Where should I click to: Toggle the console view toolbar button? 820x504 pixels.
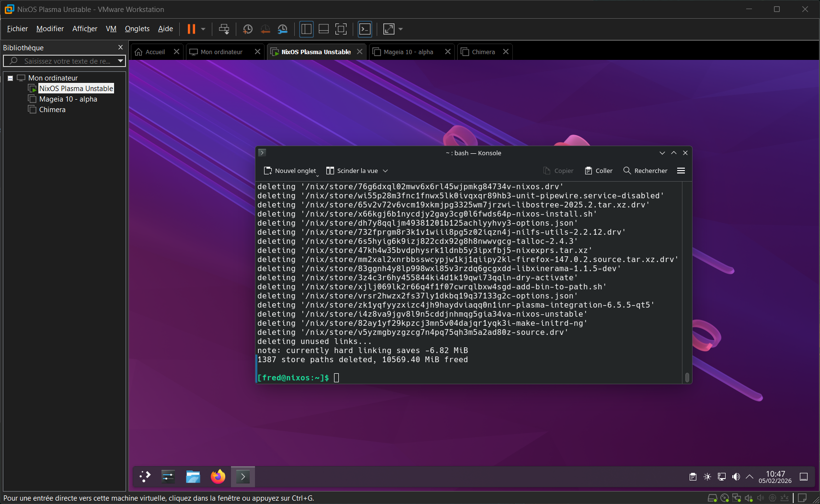365,29
